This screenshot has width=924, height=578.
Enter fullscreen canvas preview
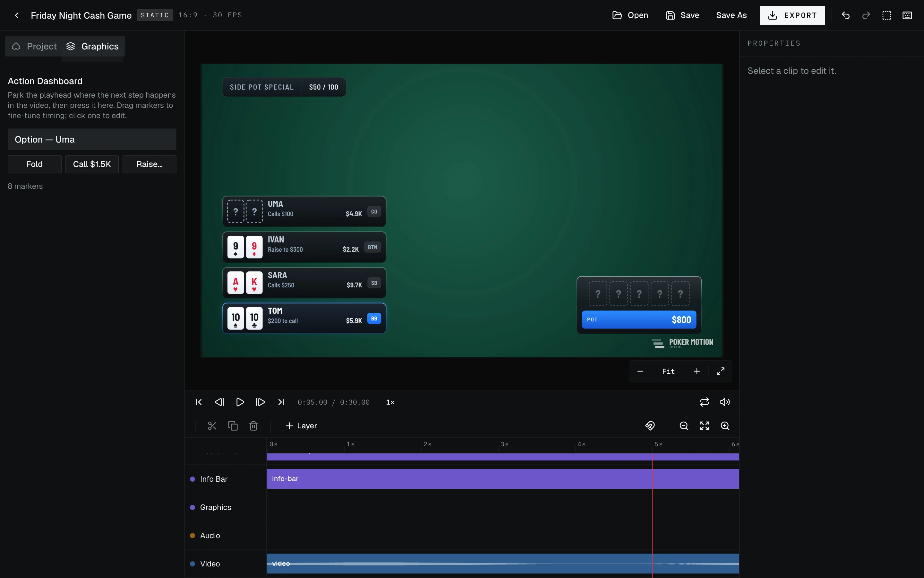[x=721, y=371]
